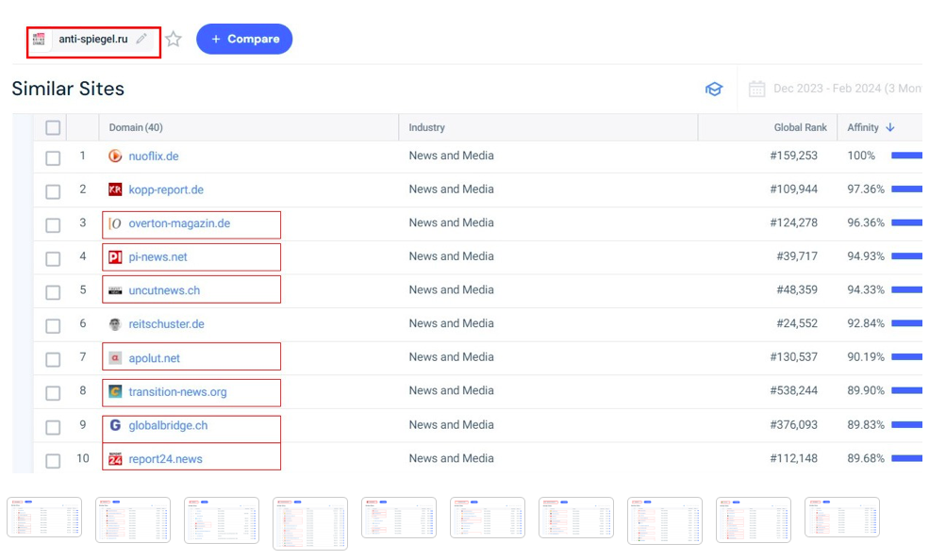The image size is (946, 560).
Task: Check the globalbridge.ch row checkbox
Action: tap(53, 427)
